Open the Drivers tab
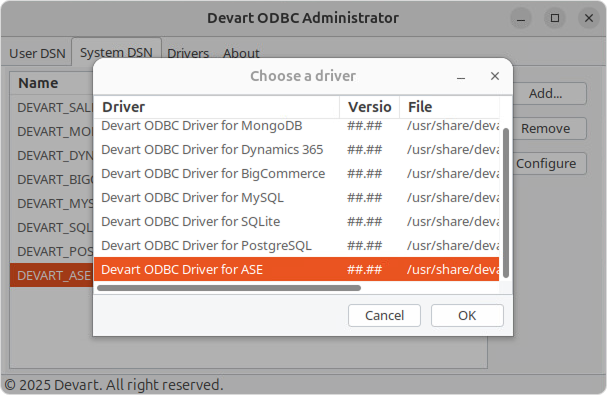Image resolution: width=607 pixels, height=395 pixels. pos(188,53)
